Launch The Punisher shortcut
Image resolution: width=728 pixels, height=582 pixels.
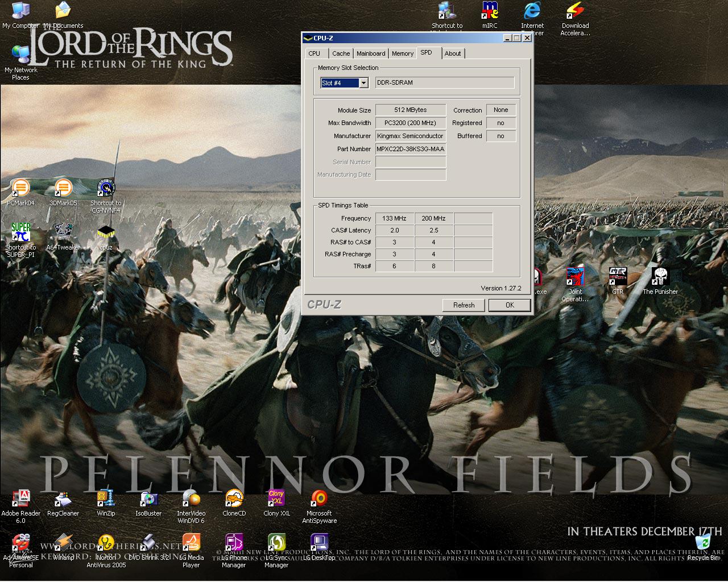pyautogui.click(x=660, y=281)
